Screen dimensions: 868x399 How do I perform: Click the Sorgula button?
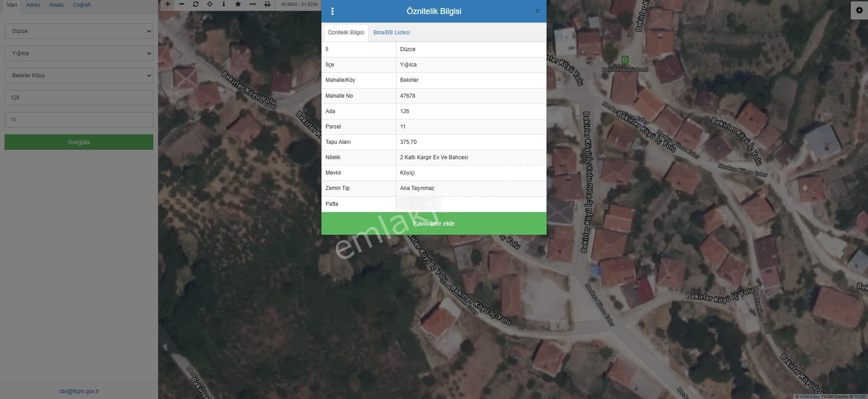coord(79,142)
